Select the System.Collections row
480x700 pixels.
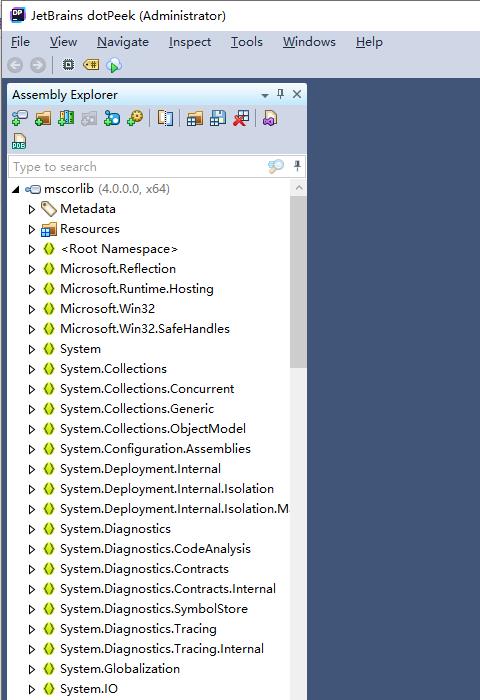click(113, 369)
